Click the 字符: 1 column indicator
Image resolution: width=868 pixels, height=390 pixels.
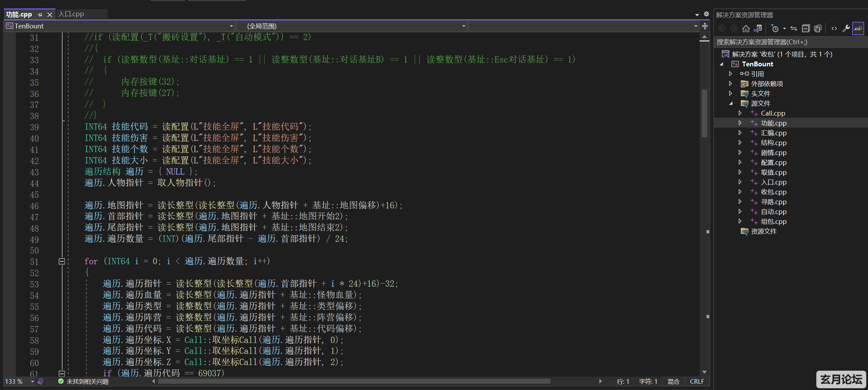[x=648, y=382]
